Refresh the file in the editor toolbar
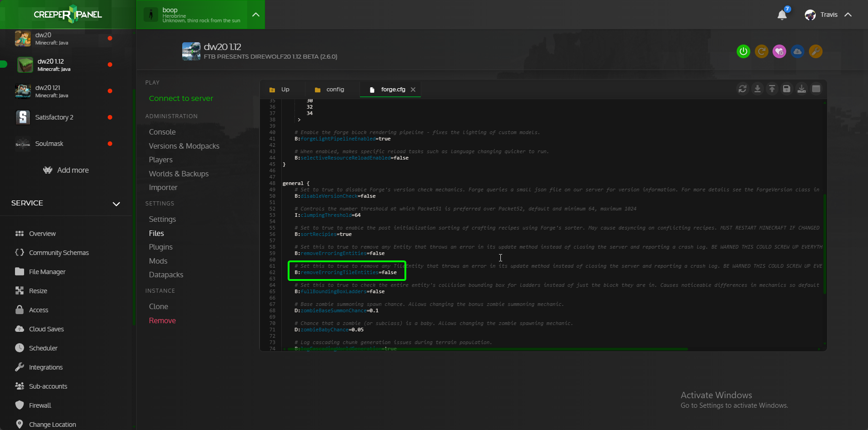 pos(743,89)
